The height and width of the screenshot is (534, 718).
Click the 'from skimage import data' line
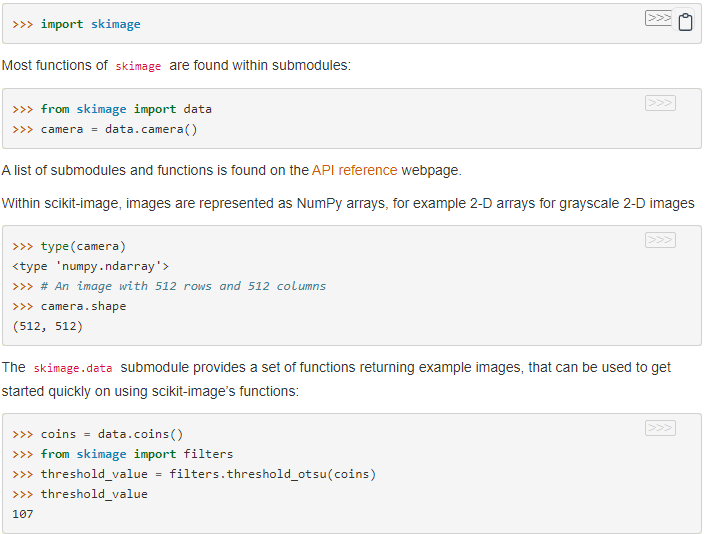112,109
